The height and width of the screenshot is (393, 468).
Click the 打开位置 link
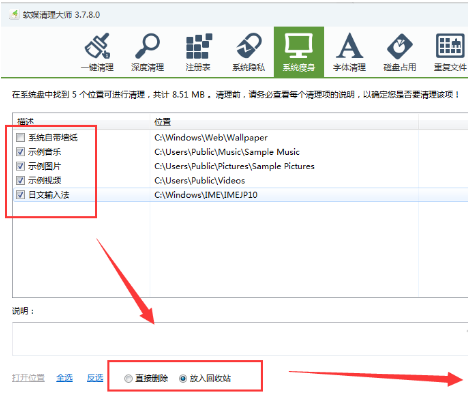tap(28, 378)
